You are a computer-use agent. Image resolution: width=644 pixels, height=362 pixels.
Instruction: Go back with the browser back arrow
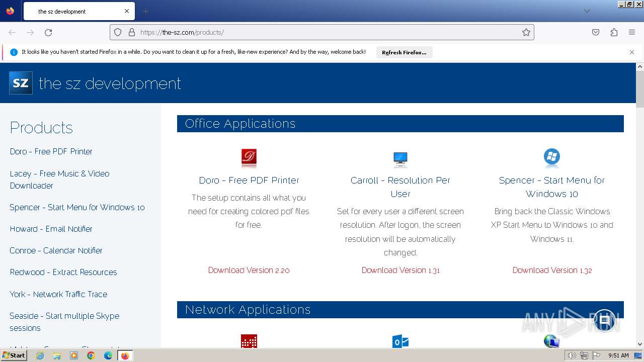tap(12, 32)
